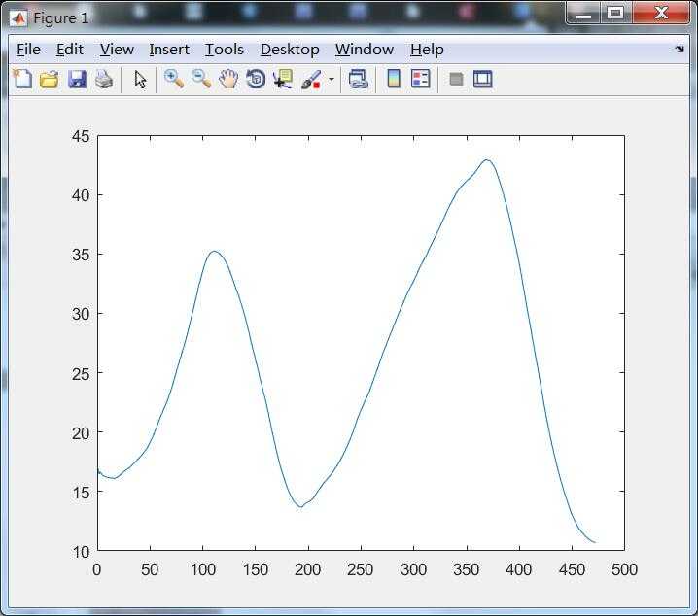Click the x-axis label 50

click(x=150, y=569)
